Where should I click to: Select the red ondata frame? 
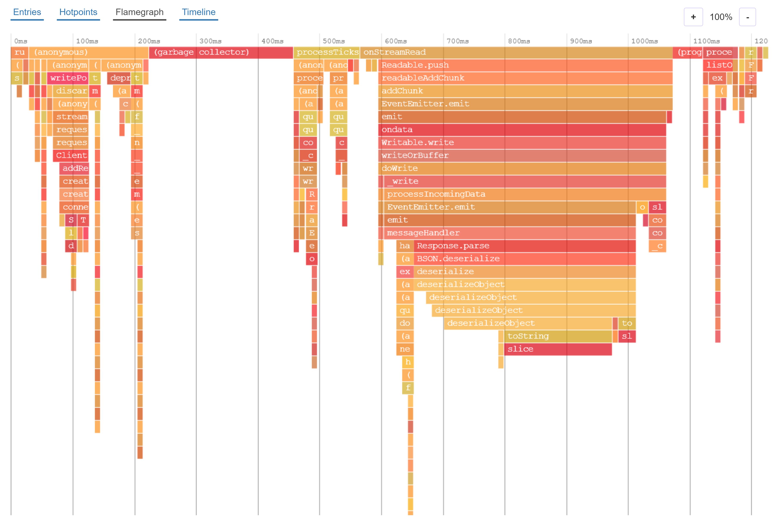(522, 130)
